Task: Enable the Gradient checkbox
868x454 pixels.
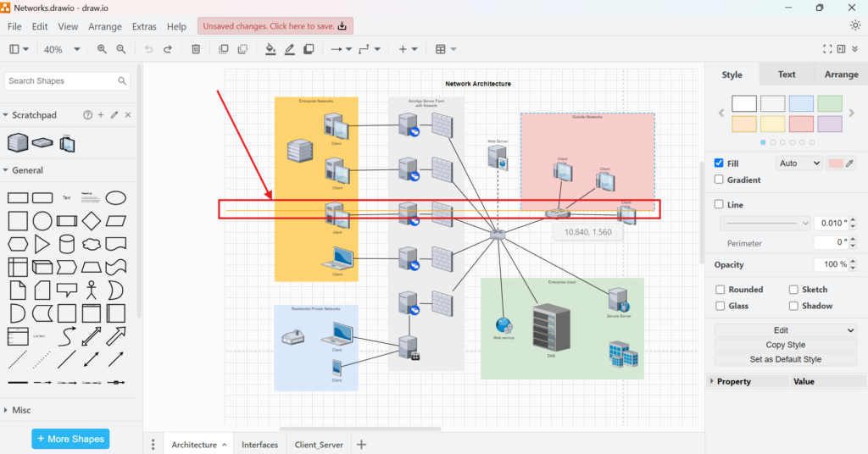Action: pyautogui.click(x=720, y=180)
